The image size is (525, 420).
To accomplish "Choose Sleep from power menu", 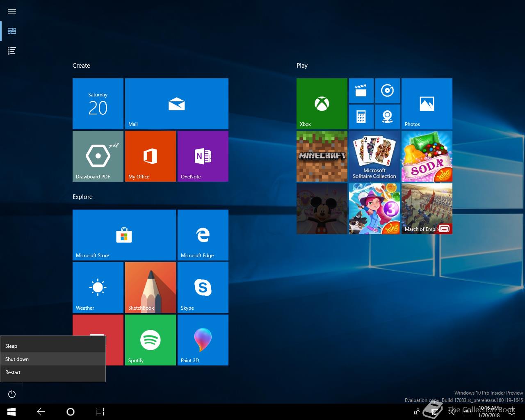I will coord(53,346).
